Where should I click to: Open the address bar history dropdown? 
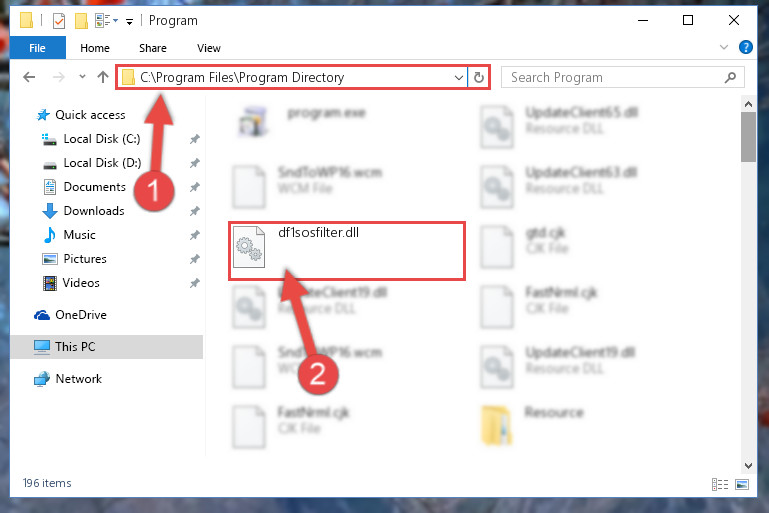(459, 77)
